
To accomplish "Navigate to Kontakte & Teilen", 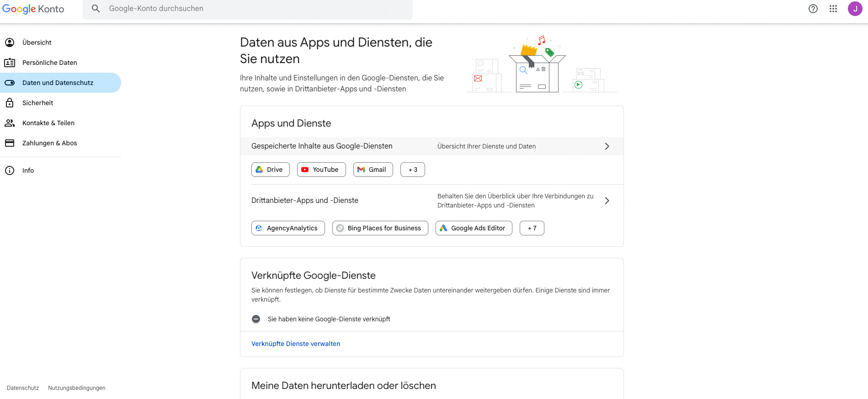I will 60,123.
